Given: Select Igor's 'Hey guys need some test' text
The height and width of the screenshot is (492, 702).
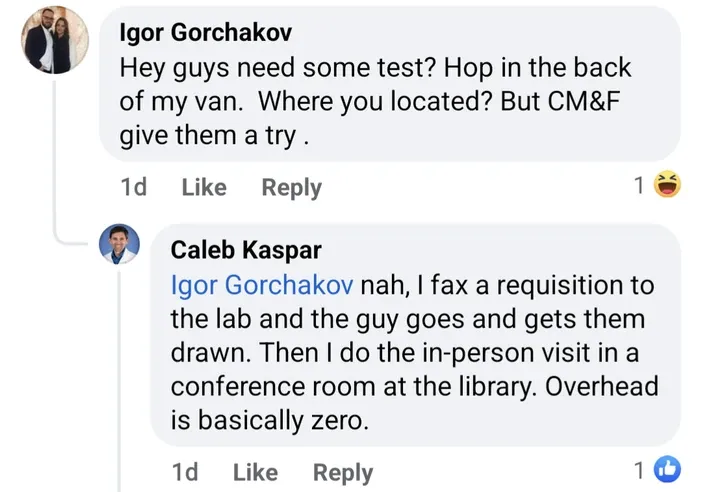Looking at the screenshot, I should coord(278,68).
